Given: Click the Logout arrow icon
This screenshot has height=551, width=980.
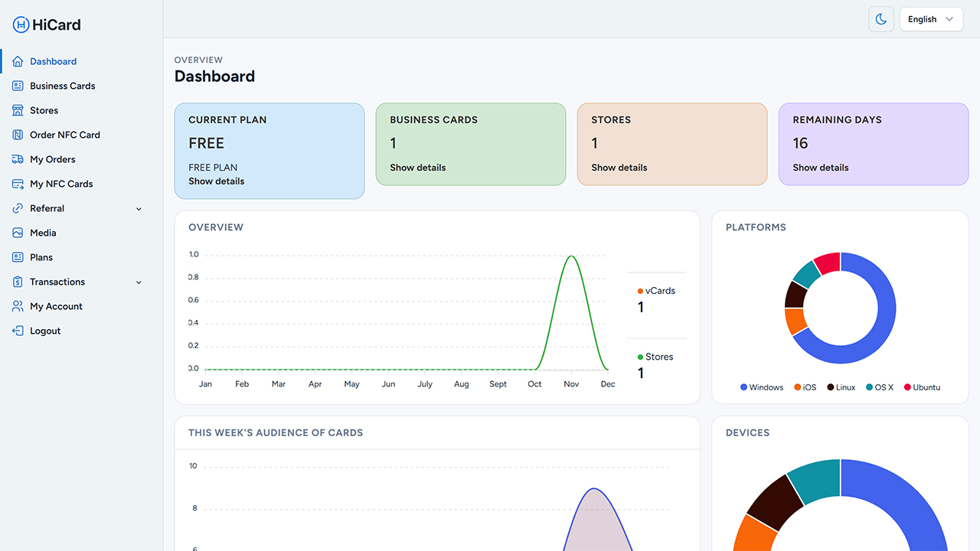Looking at the screenshot, I should coord(18,331).
